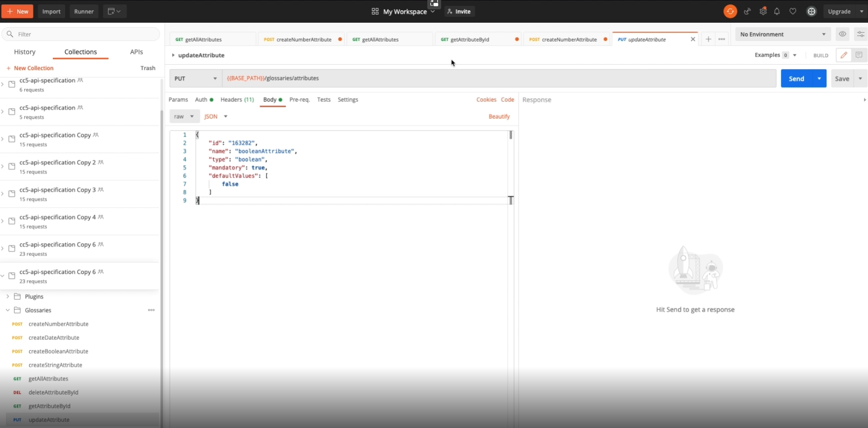
Task: Click the Beautify link
Action: pyautogui.click(x=498, y=117)
